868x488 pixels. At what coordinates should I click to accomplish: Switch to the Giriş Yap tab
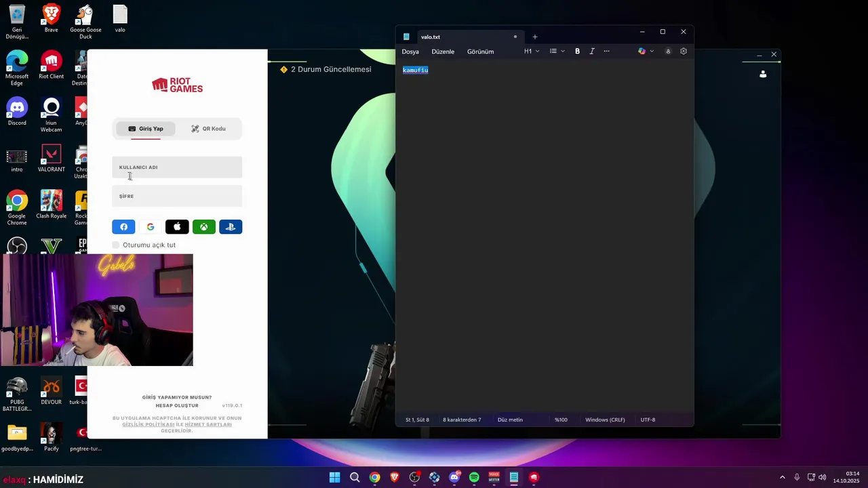(146, 129)
